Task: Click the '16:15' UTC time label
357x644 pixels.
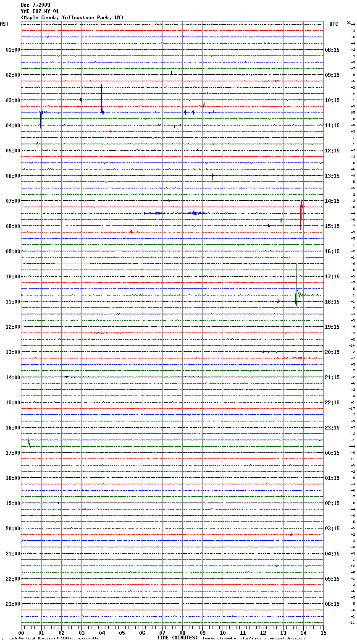Action: tap(332, 251)
